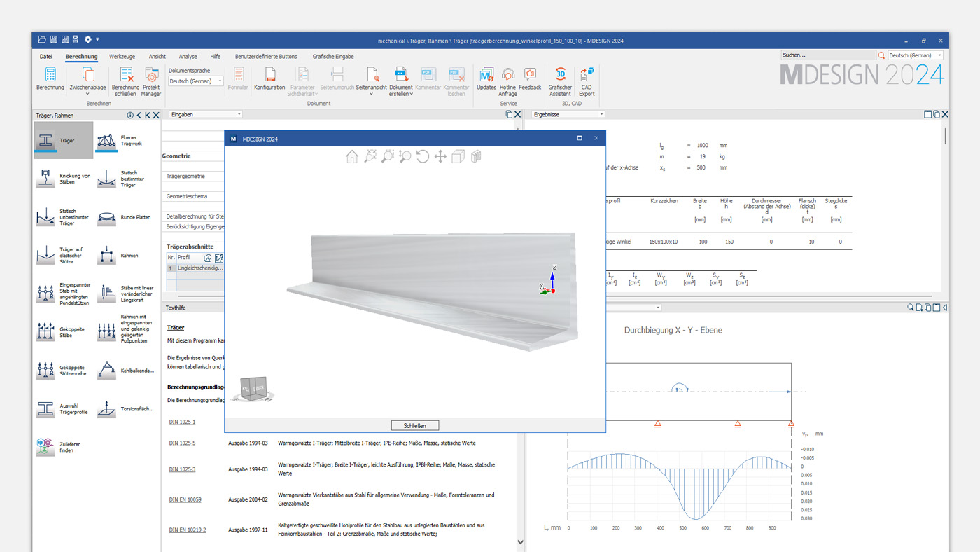This screenshot has height=552, width=980.
Task: Expand the Zwischenablage dropdown arrow
Action: point(87,94)
